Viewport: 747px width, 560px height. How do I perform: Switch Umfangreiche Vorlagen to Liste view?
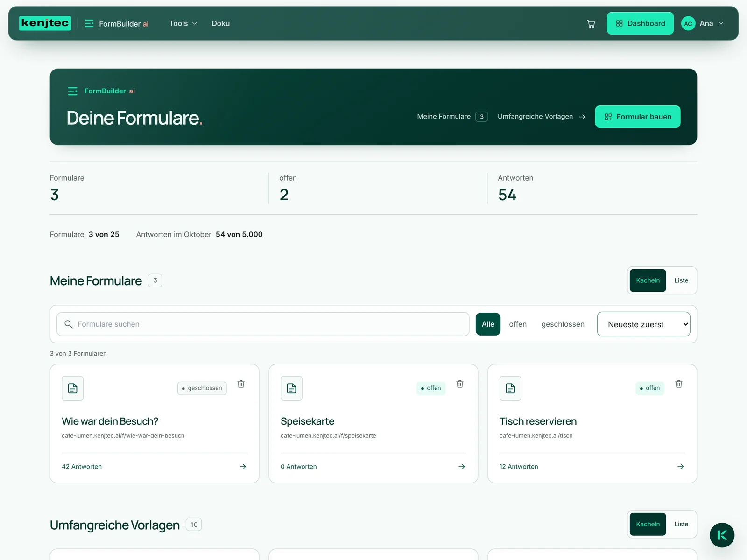coord(681,524)
